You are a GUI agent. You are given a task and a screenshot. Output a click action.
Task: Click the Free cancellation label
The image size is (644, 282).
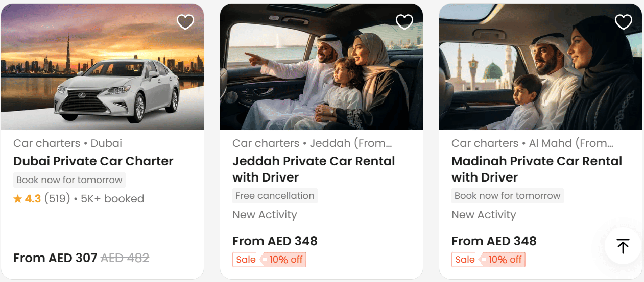coord(275,196)
